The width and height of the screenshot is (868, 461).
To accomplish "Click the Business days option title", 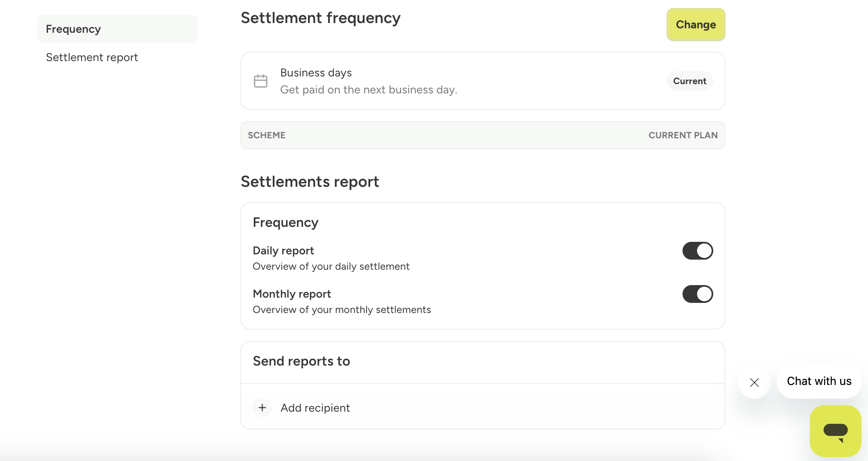I will tap(316, 73).
